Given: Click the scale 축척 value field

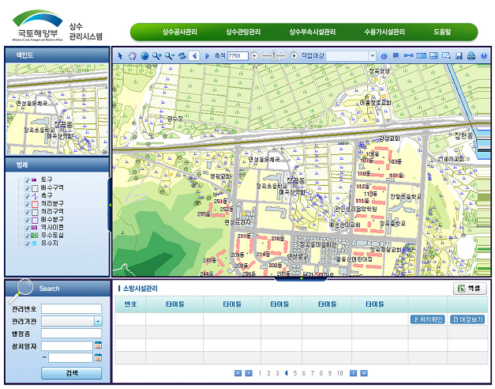Looking at the screenshot, I should point(238,56).
